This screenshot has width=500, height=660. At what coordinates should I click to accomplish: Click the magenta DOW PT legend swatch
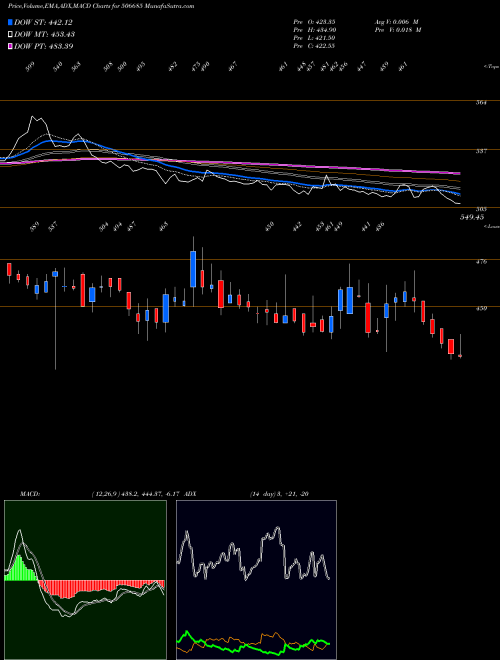tap(11, 46)
